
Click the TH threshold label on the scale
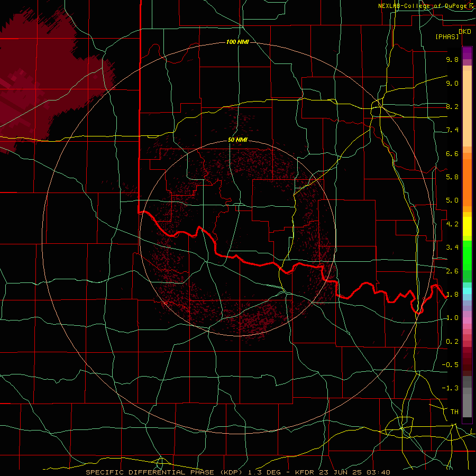point(454,412)
